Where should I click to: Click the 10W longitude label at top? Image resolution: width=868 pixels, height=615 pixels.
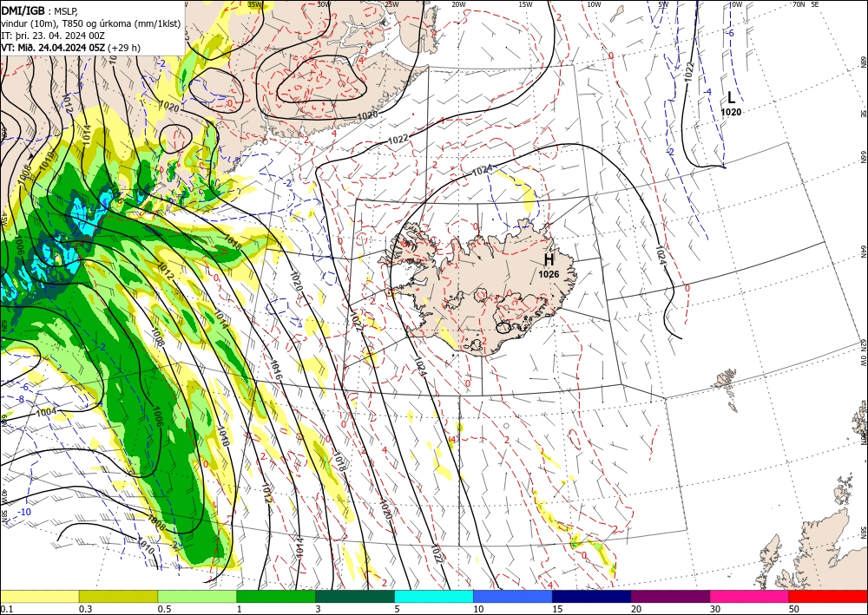[x=594, y=4]
